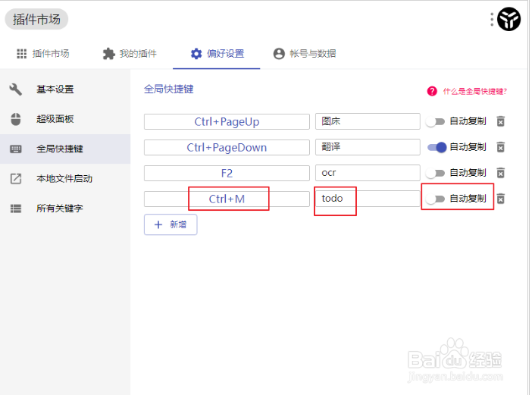Select 超级面板 in the sidebar

point(55,119)
